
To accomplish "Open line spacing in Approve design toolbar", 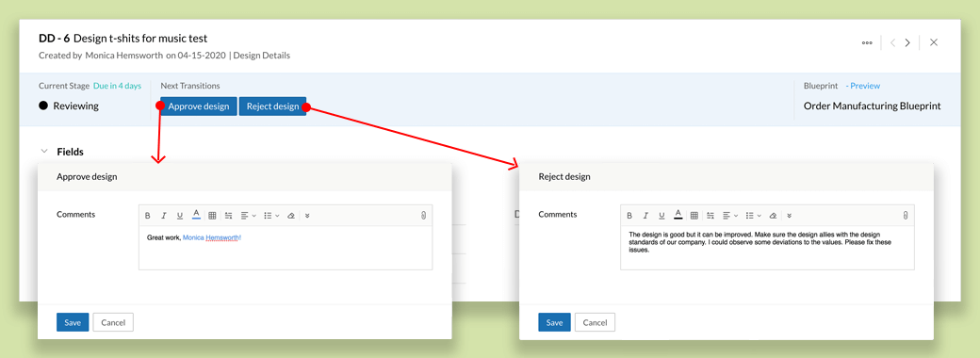I will click(229, 216).
